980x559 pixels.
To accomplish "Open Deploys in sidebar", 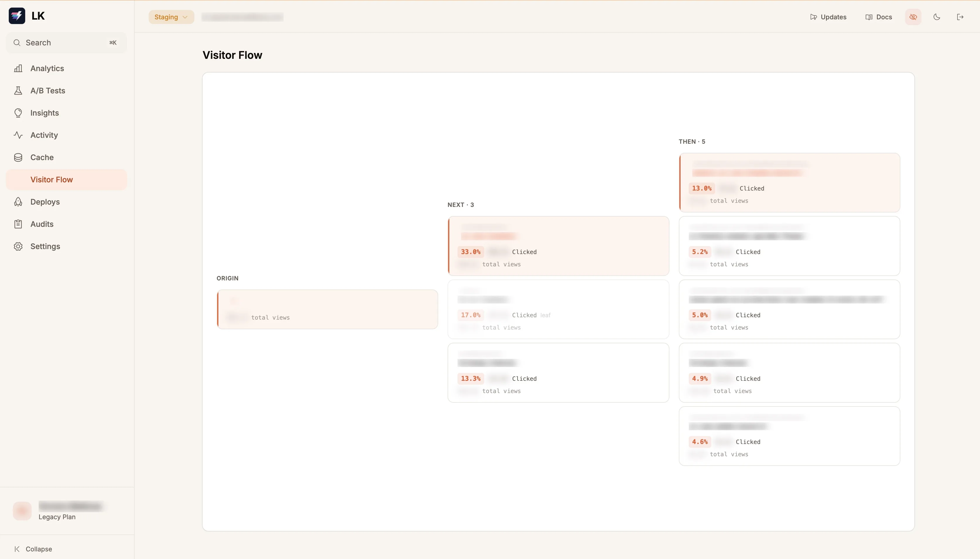I will point(66,202).
